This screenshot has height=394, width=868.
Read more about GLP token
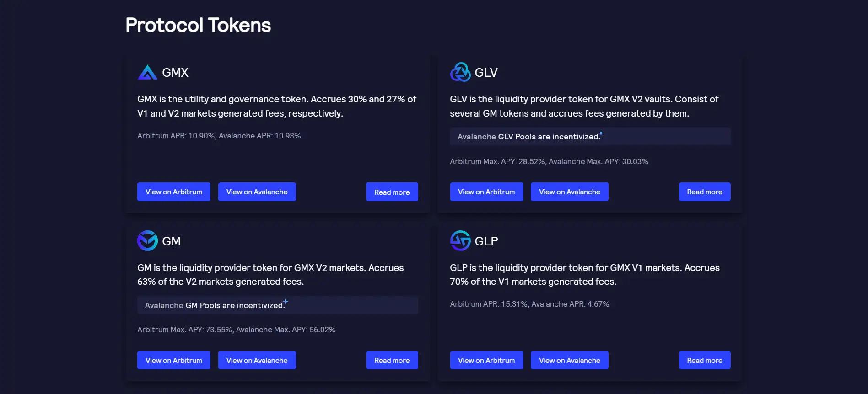704,361
